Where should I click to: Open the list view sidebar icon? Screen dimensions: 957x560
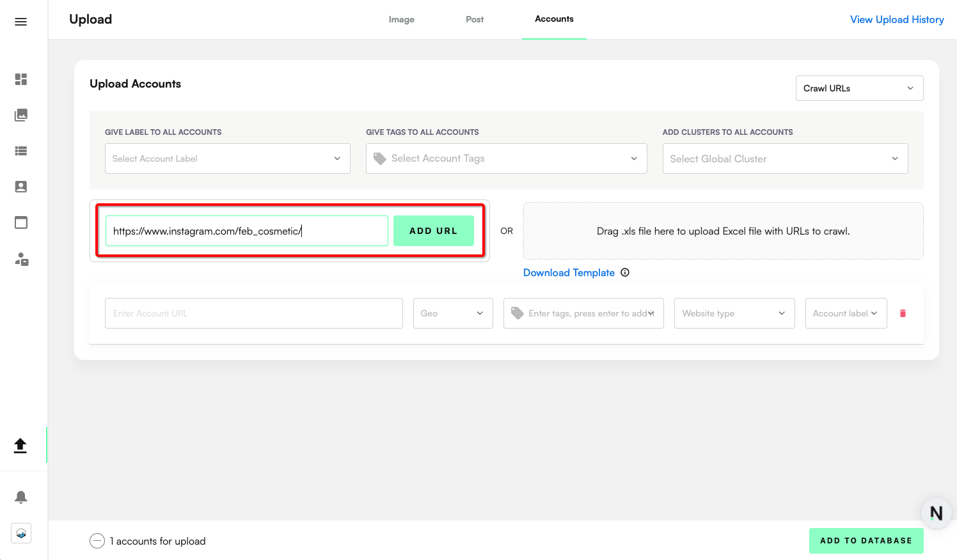(x=21, y=151)
